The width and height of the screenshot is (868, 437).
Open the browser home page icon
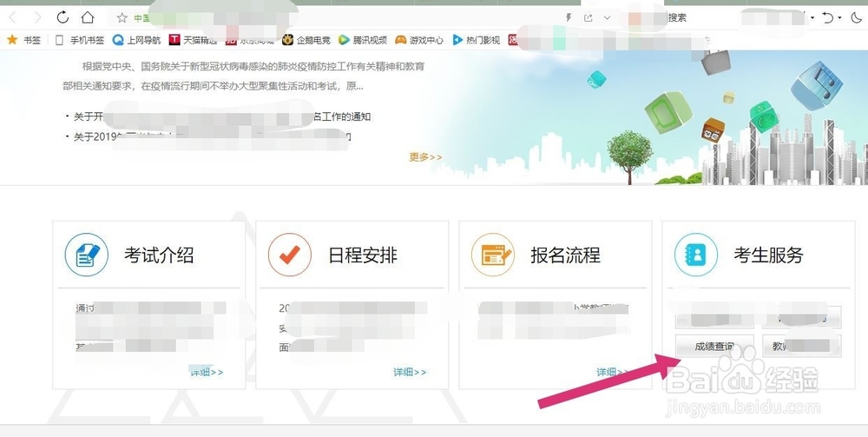pyautogui.click(x=88, y=17)
